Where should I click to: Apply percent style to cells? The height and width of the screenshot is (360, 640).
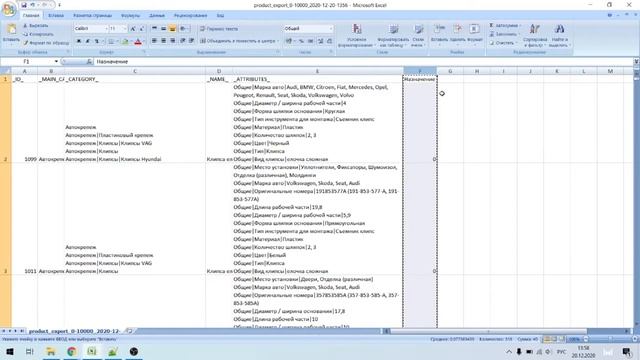coord(301,41)
